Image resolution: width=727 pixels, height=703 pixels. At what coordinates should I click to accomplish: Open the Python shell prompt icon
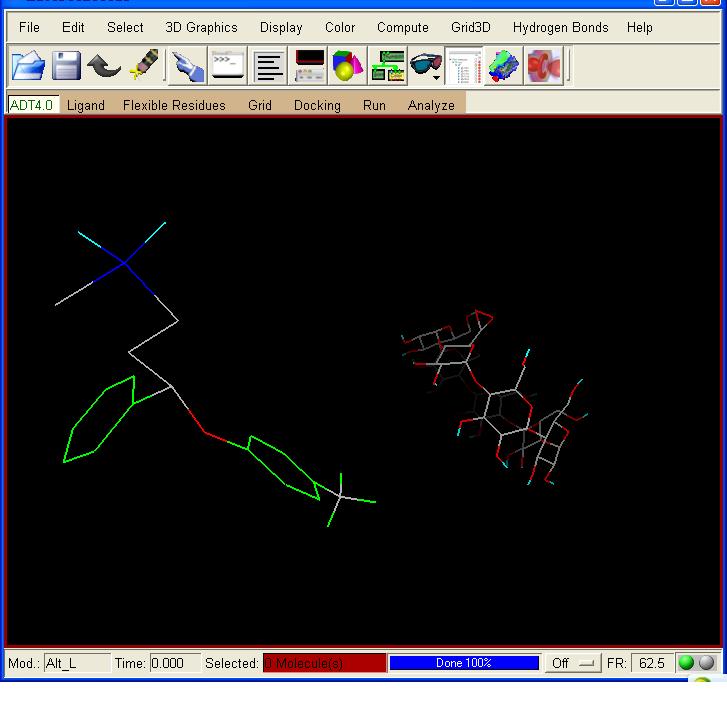pos(228,67)
